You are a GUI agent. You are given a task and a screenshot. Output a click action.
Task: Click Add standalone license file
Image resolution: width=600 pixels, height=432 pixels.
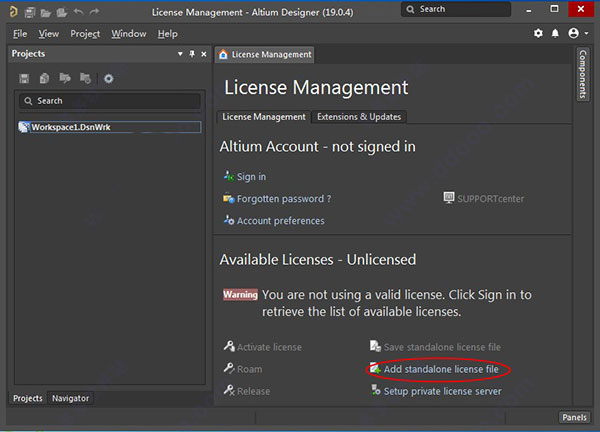tap(440, 369)
